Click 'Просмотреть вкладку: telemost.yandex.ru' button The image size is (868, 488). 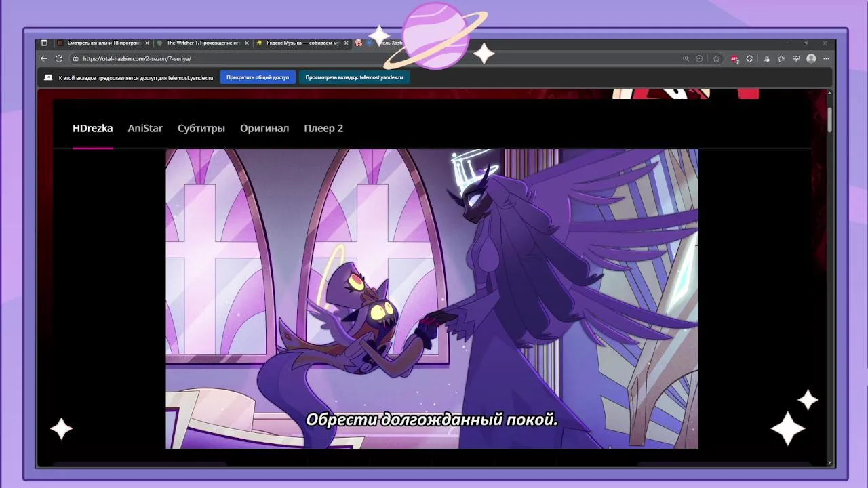point(354,77)
